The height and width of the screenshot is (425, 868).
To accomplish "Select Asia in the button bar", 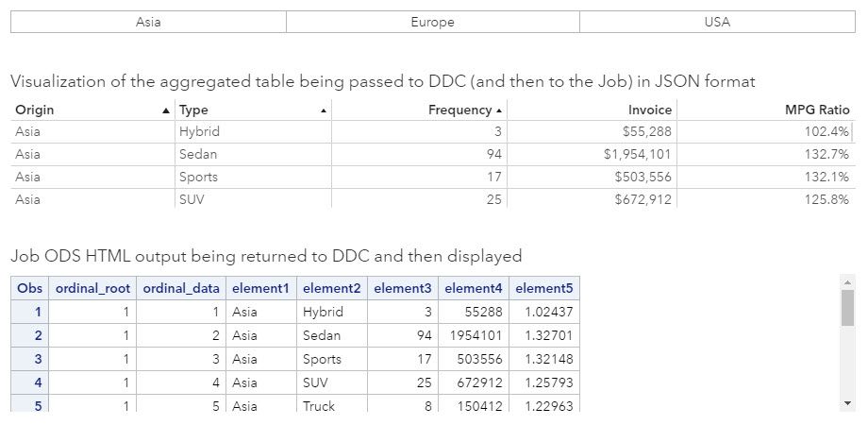I will [148, 22].
